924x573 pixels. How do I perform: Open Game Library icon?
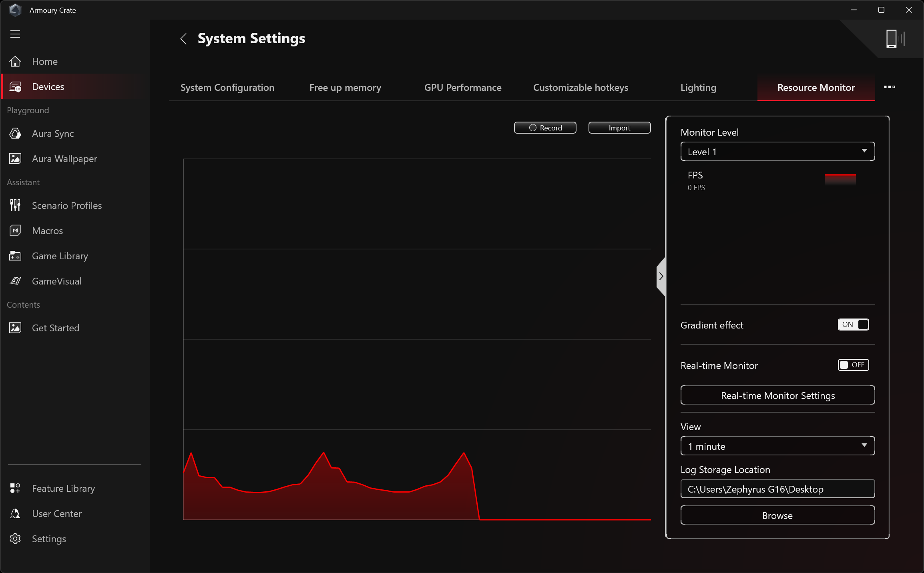15,256
